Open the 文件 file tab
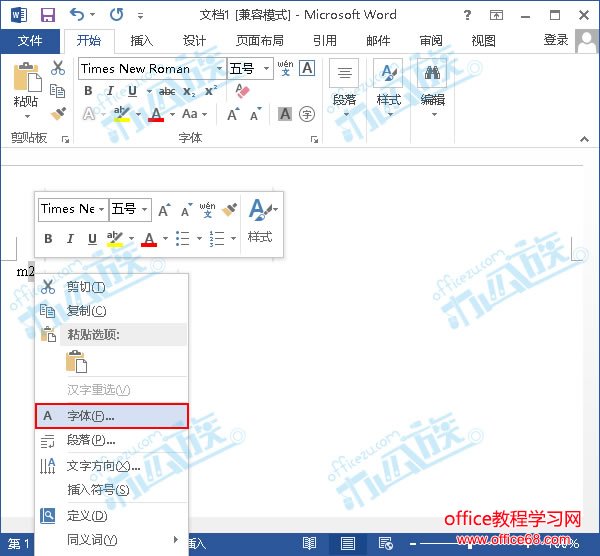Image resolution: width=600 pixels, height=556 pixels. tap(30, 41)
